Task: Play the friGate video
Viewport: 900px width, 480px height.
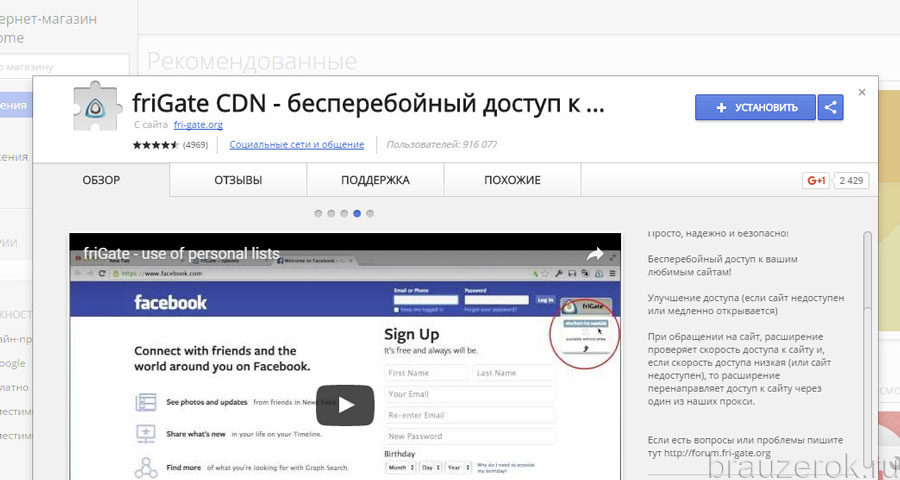Action: (x=345, y=405)
